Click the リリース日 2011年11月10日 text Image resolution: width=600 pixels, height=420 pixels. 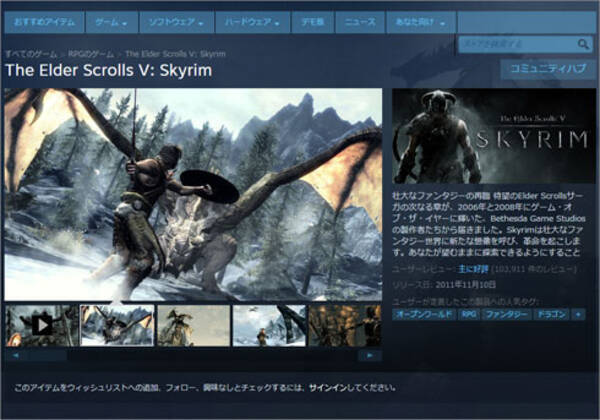pos(444,285)
